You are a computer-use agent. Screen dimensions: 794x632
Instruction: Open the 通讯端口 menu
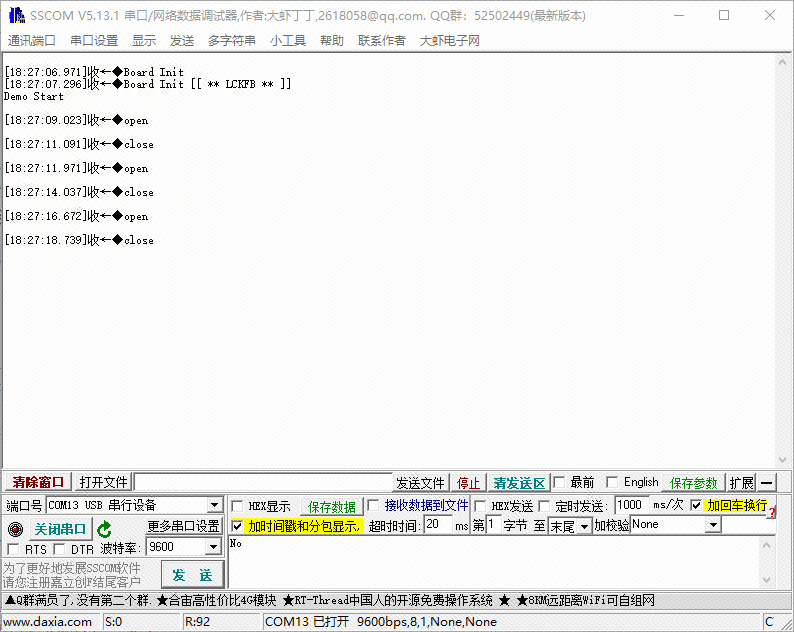(32, 41)
